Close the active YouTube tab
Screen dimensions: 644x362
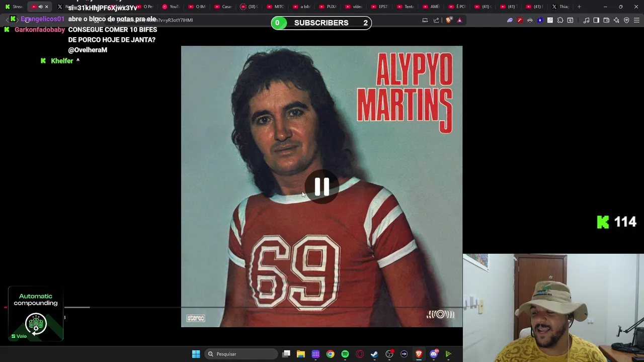pos(47,7)
